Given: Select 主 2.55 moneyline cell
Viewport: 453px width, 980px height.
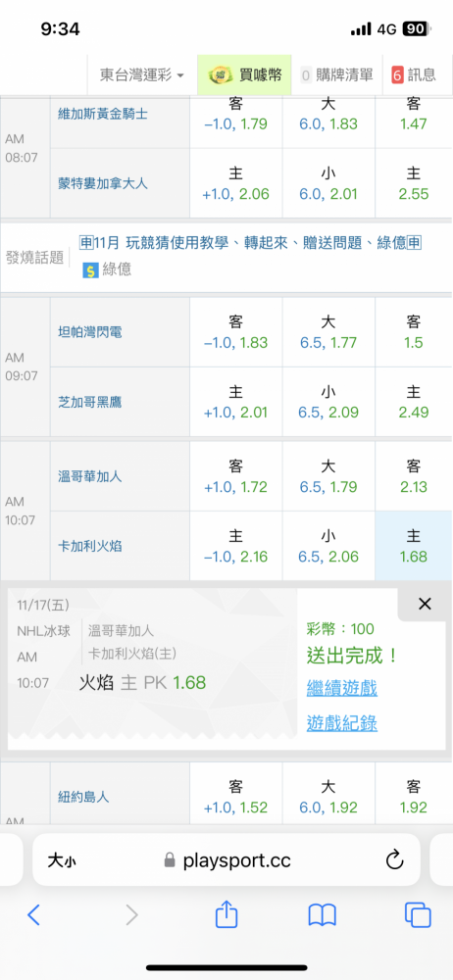Looking at the screenshot, I should point(414,183).
